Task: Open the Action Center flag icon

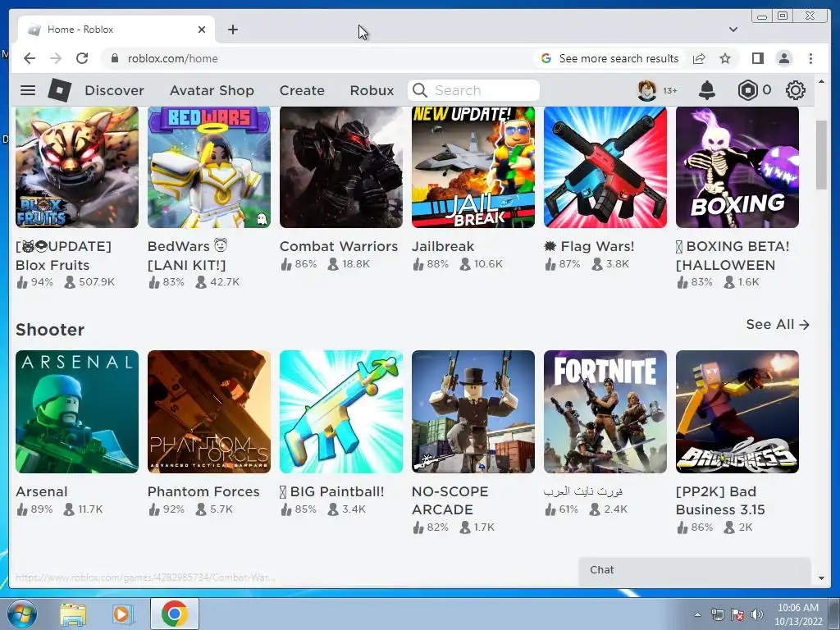Action: [x=737, y=614]
